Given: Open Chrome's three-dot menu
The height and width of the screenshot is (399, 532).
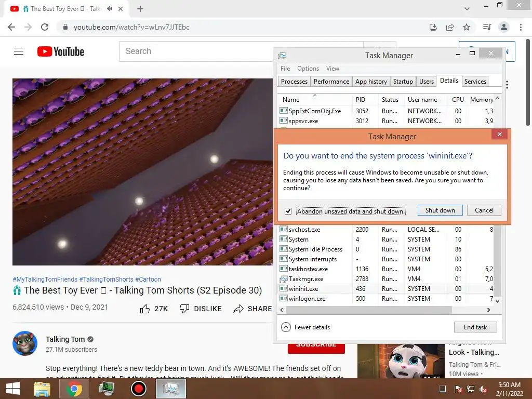Looking at the screenshot, I should tap(521, 27).
